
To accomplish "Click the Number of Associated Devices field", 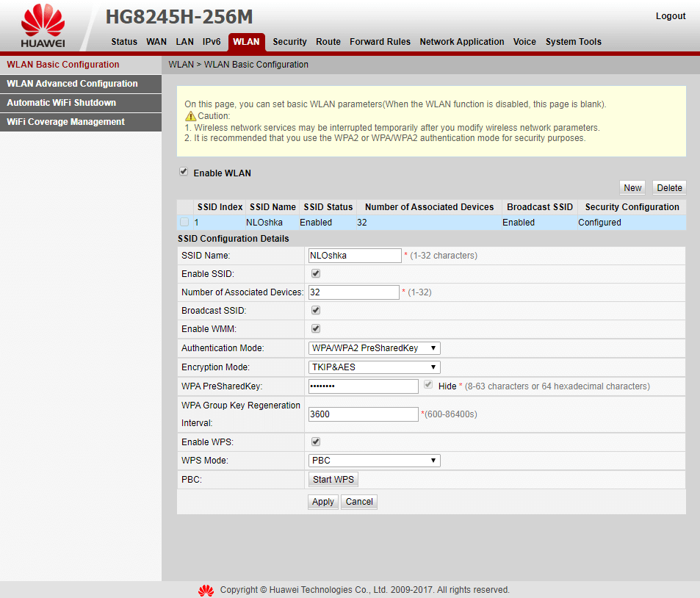I will click(353, 292).
